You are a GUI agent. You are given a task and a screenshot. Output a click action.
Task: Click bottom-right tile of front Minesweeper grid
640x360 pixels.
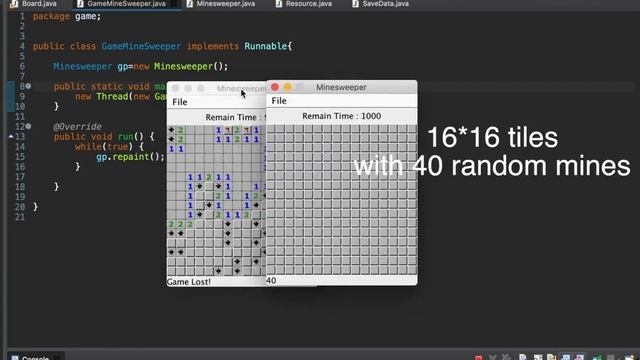click(412, 270)
